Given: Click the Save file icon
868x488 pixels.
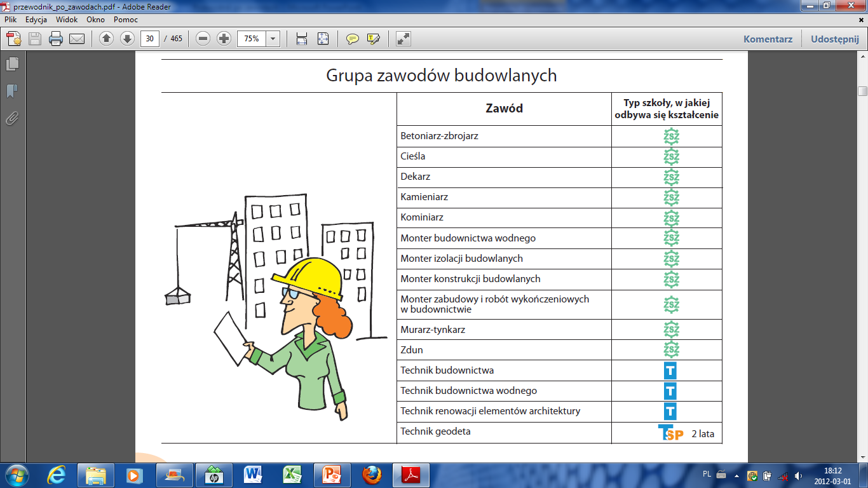Looking at the screenshot, I should pos(34,39).
